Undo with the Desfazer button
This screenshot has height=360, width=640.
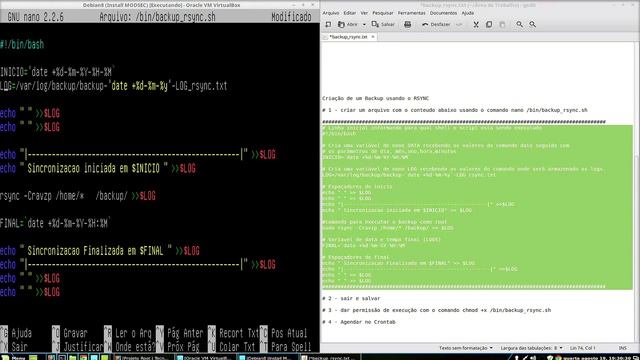(436, 24)
